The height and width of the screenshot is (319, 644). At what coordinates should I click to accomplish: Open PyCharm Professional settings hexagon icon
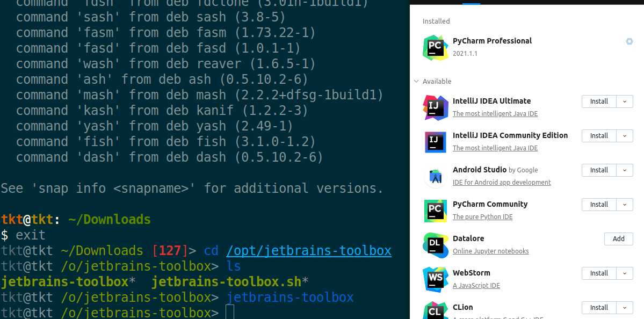629,41
